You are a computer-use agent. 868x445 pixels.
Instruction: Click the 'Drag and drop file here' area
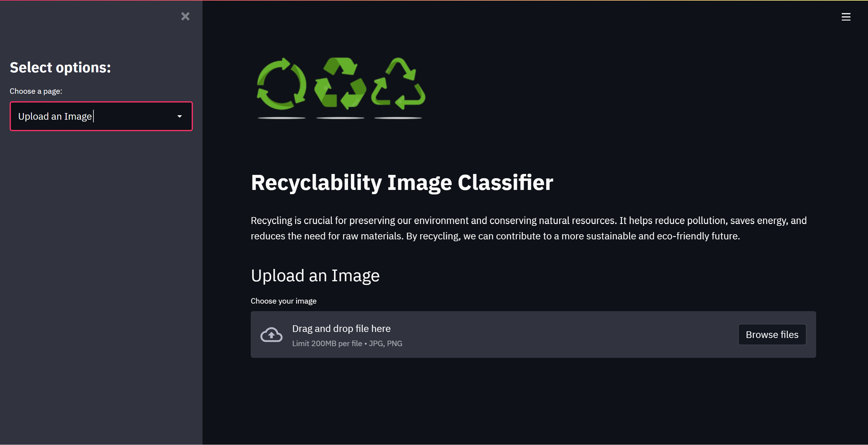click(533, 334)
